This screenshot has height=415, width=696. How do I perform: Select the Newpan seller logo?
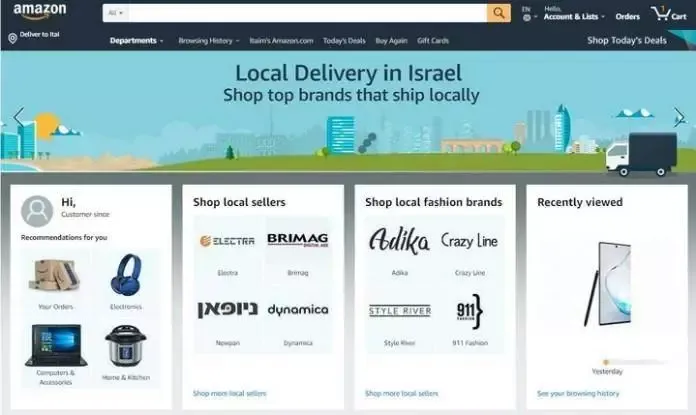pyautogui.click(x=227, y=310)
